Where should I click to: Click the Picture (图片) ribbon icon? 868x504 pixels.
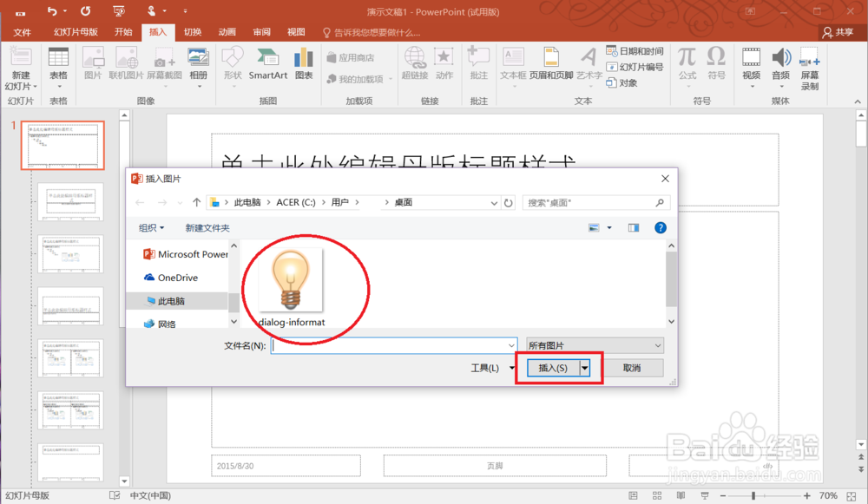click(93, 57)
